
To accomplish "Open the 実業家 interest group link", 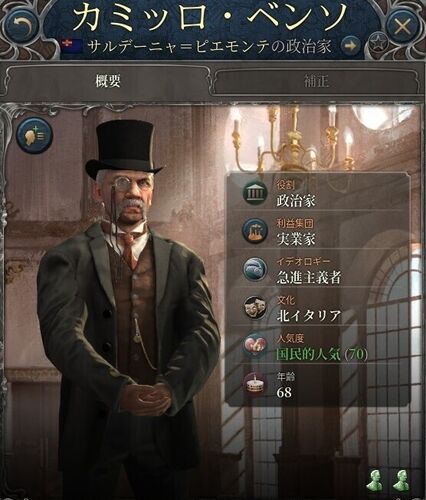I will 296,238.
